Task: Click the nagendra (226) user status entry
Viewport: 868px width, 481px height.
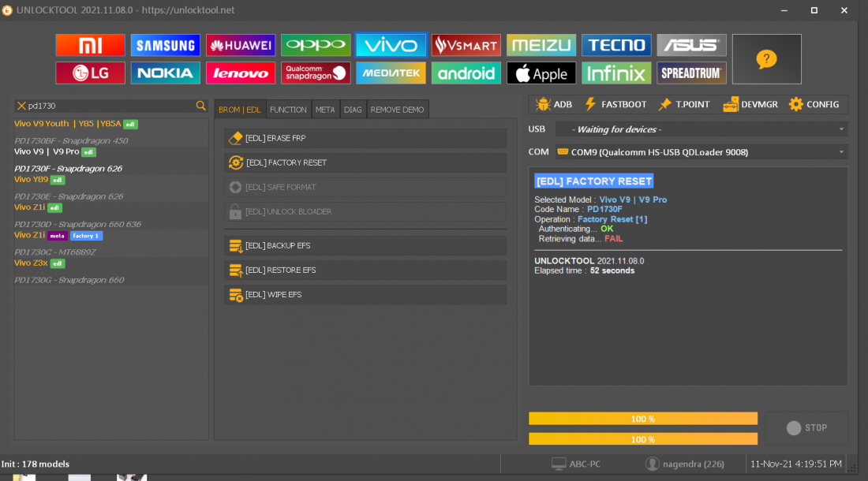Action: pos(685,464)
